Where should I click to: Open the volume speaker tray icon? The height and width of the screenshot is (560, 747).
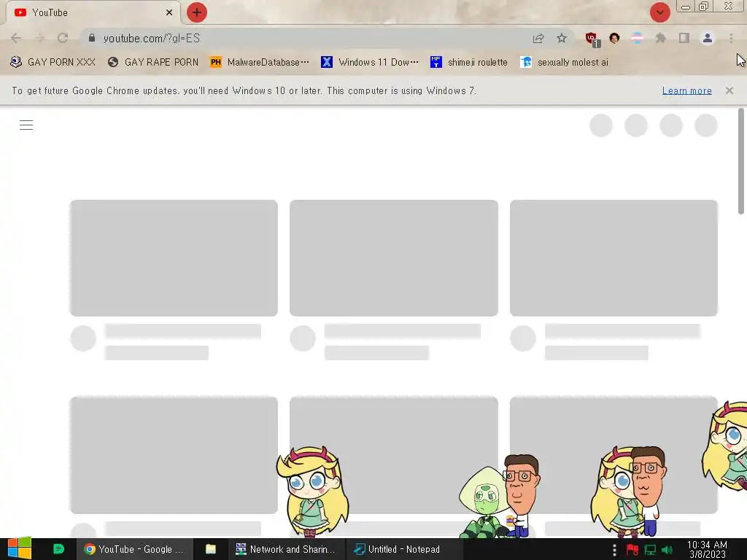[667, 550]
